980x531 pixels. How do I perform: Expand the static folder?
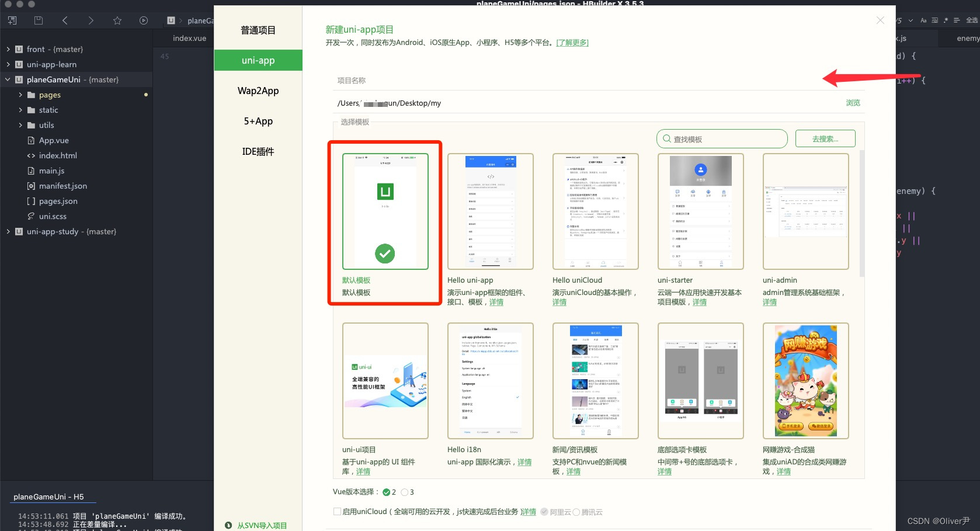pos(20,110)
